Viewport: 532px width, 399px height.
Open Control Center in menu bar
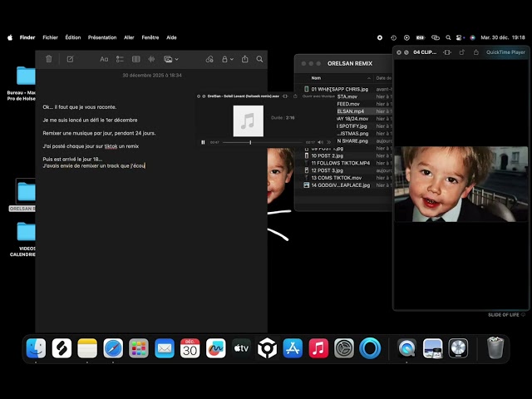click(460, 37)
